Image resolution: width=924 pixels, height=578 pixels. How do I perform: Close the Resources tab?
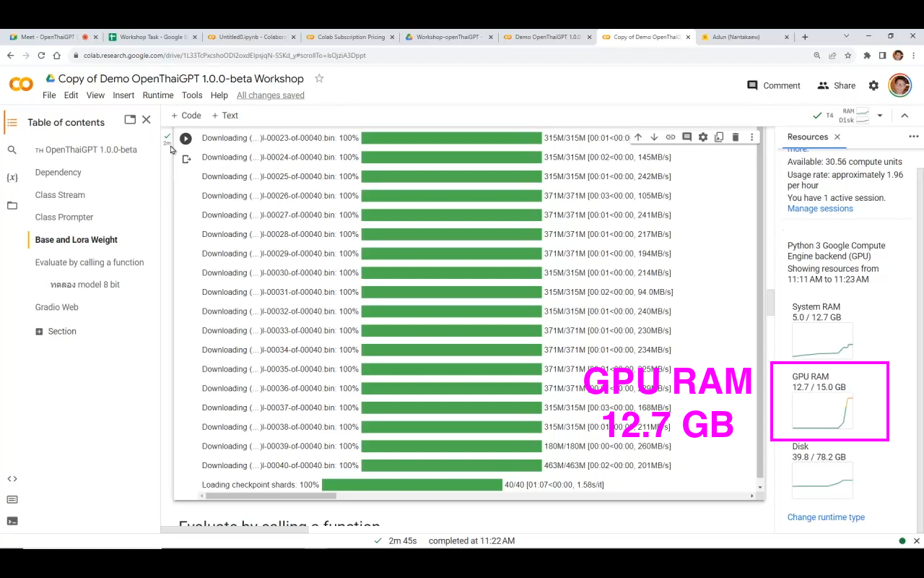tap(837, 137)
